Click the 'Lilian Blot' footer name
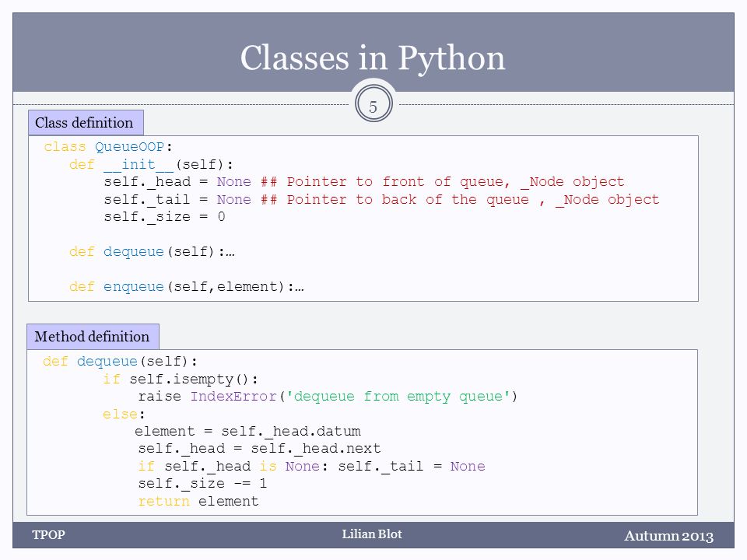Image resolution: width=747 pixels, height=560 pixels. click(372, 534)
